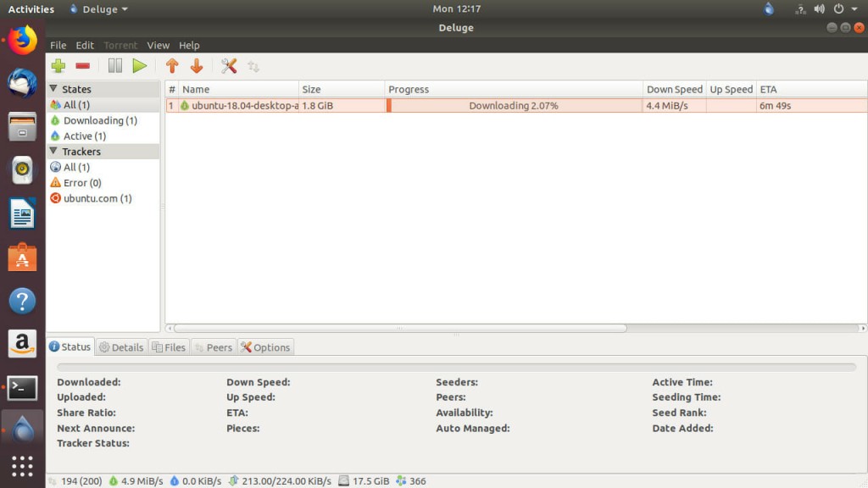
Task: Open the Edit menu
Action: 85,46
